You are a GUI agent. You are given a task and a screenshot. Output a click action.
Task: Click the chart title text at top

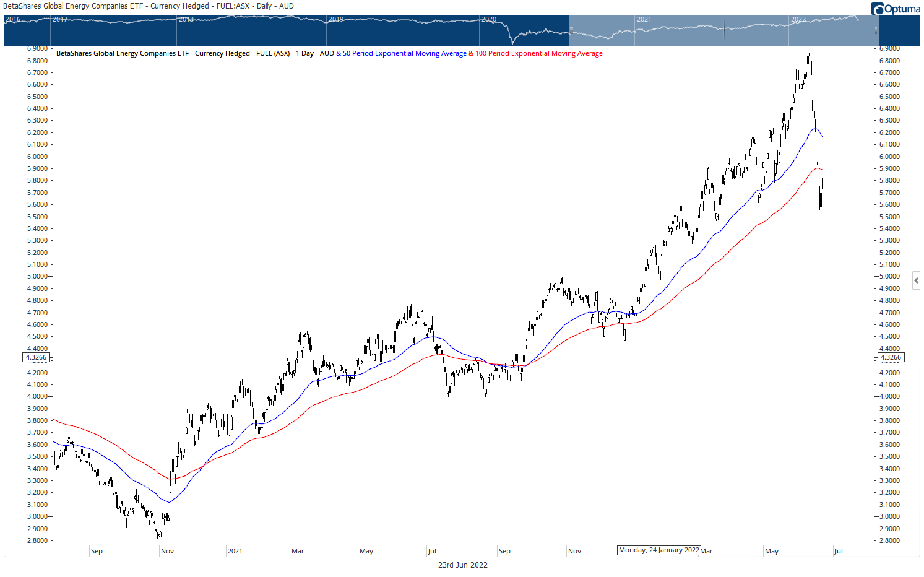[x=149, y=6]
